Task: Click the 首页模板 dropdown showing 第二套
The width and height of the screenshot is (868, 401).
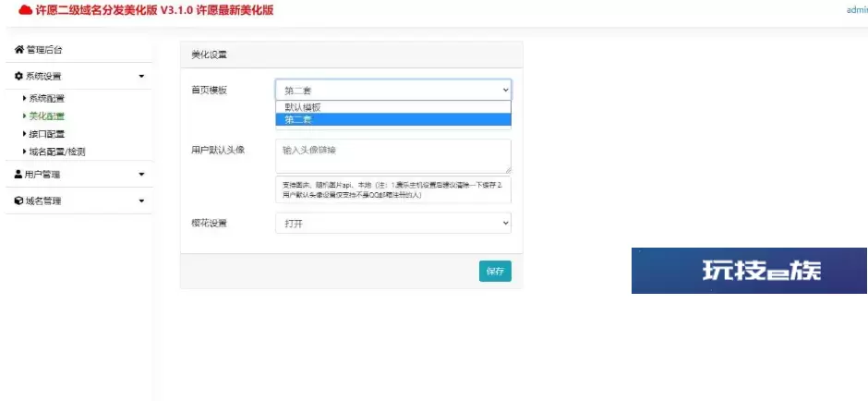Action: [x=393, y=91]
